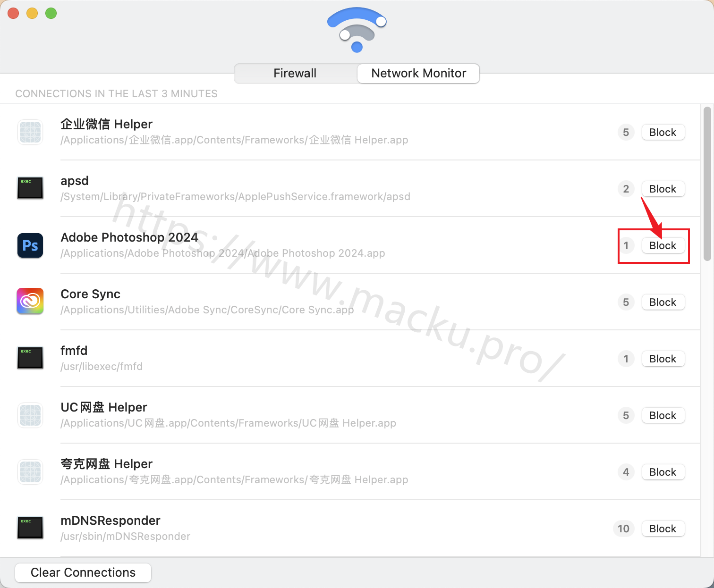This screenshot has height=588, width=714.
Task: Block the apsd process
Action: [x=663, y=189]
